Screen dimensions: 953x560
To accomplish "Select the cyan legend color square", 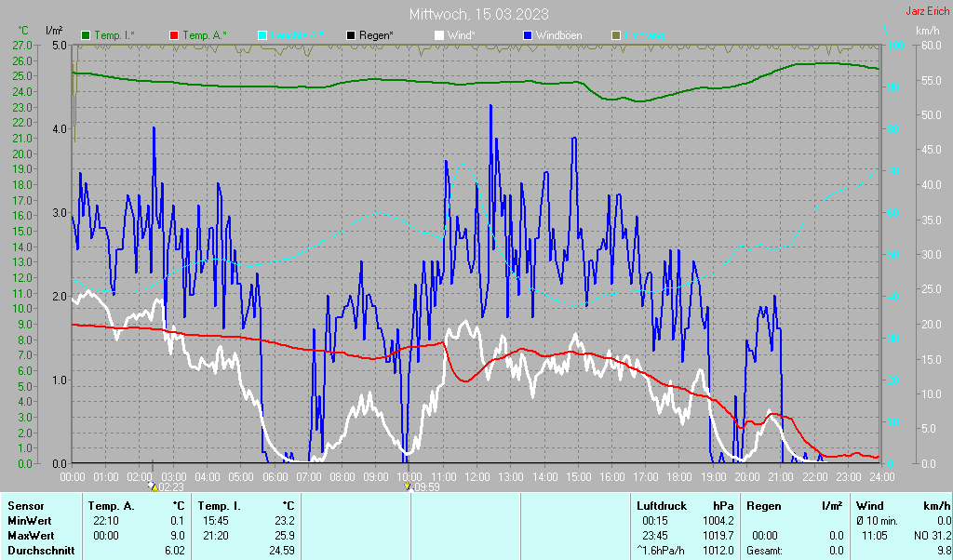I will [262, 35].
